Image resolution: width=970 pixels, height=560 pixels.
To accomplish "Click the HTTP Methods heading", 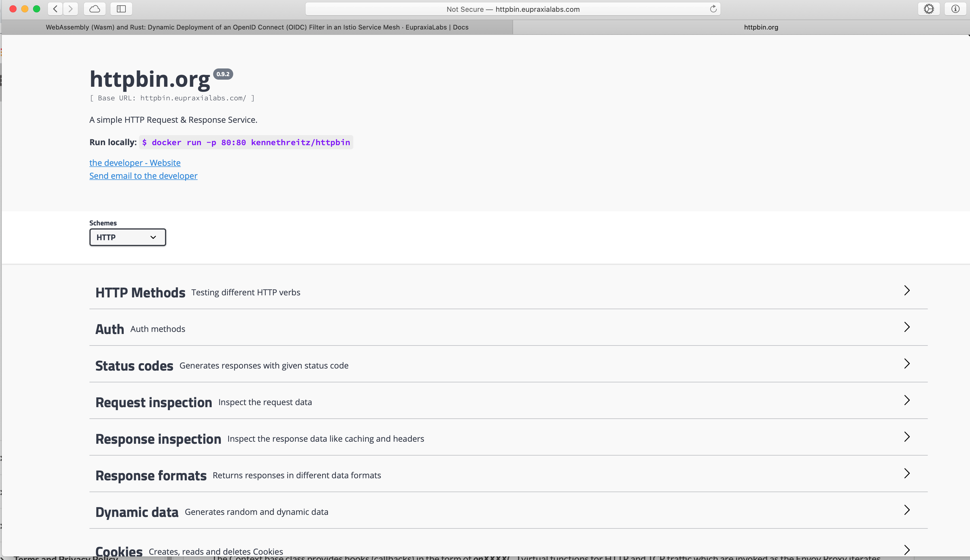I will [141, 293].
